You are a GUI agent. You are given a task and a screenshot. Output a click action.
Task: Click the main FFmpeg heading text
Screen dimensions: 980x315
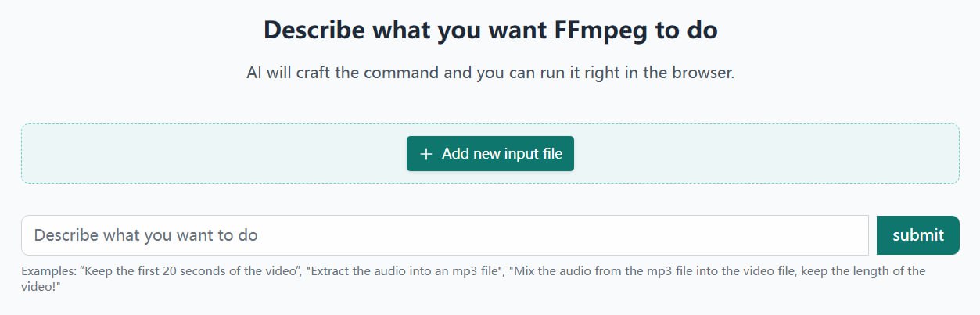(490, 30)
